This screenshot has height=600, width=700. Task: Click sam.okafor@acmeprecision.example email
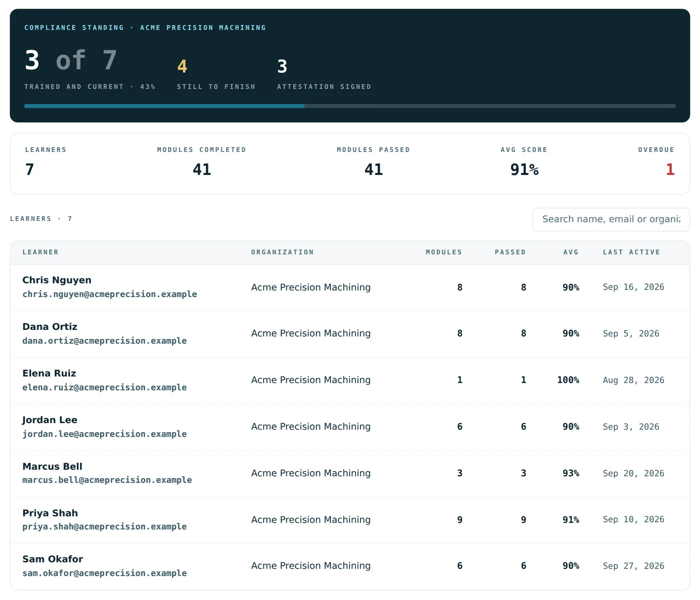coord(104,573)
